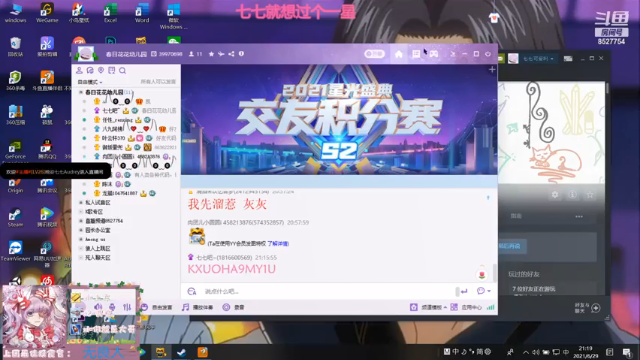
Task: Click the 2021星光盛典 event banner
Action: [x=339, y=120]
